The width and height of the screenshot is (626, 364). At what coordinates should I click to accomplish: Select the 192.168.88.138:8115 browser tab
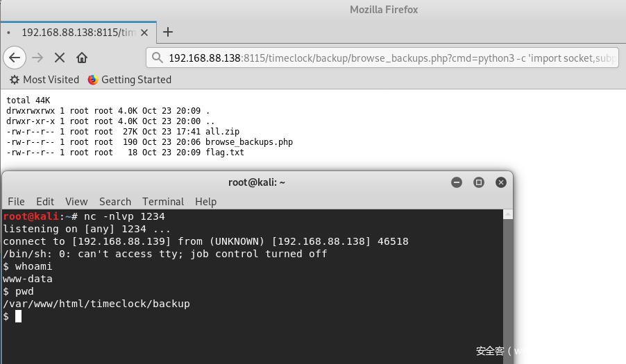78,33
